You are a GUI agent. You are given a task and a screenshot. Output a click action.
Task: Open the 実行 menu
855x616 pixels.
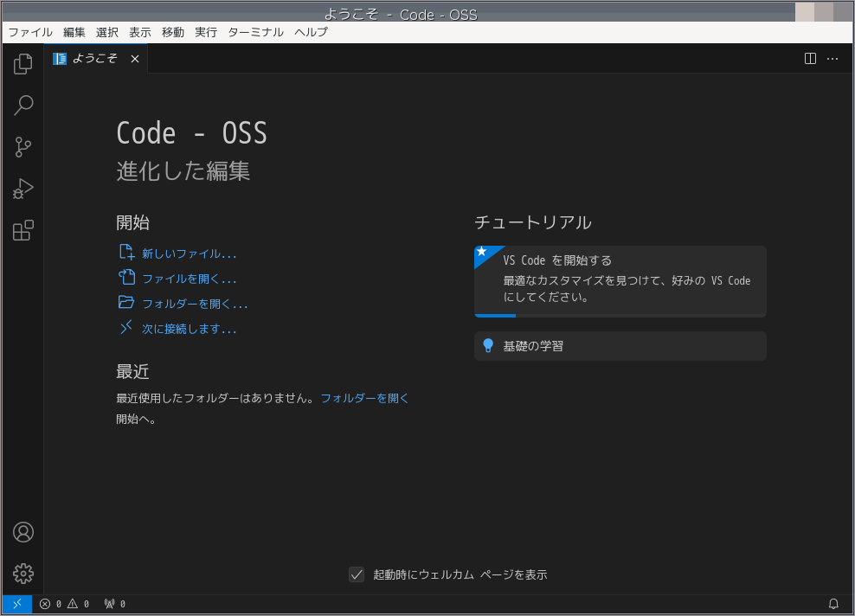206,32
